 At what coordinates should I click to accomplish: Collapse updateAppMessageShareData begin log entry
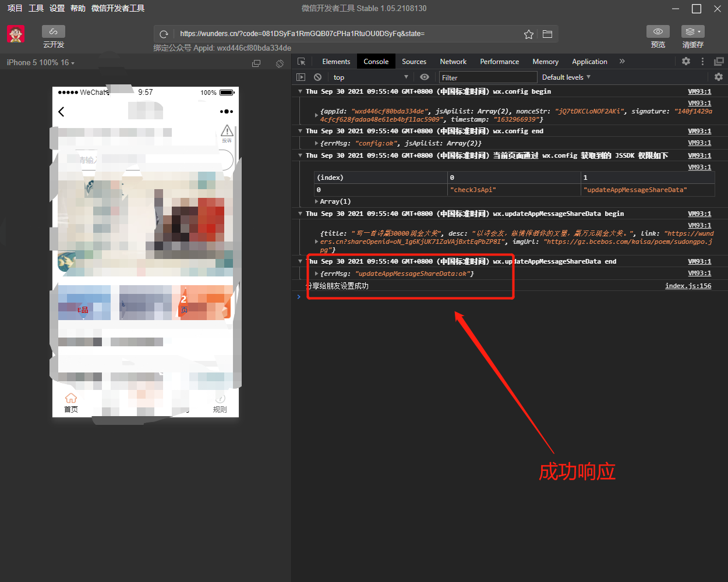pos(300,214)
